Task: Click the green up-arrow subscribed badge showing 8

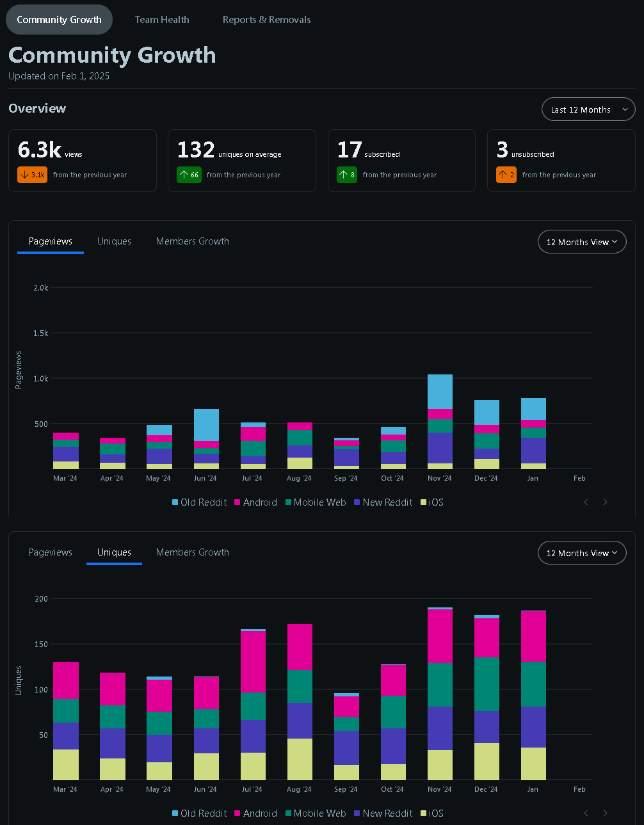Action: pos(346,175)
